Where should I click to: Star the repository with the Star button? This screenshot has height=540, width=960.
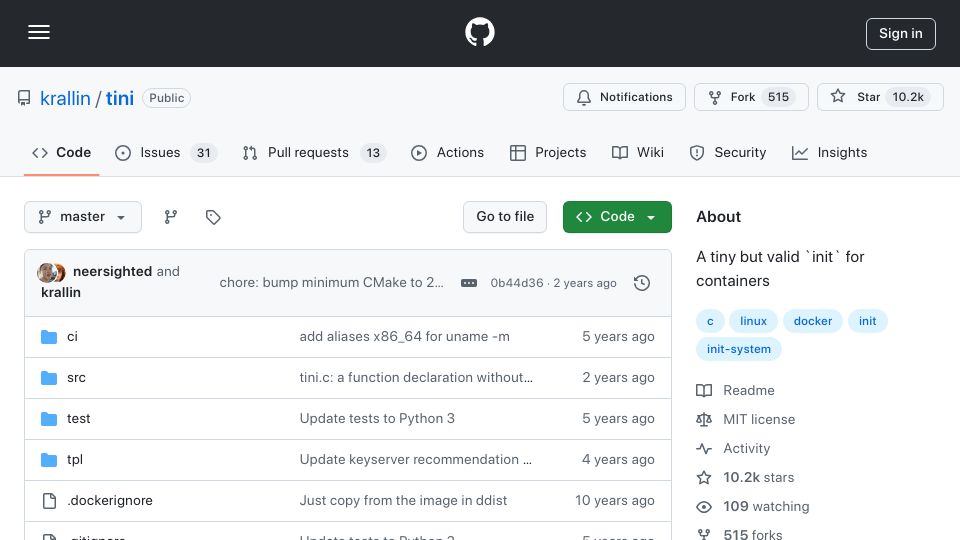click(880, 97)
